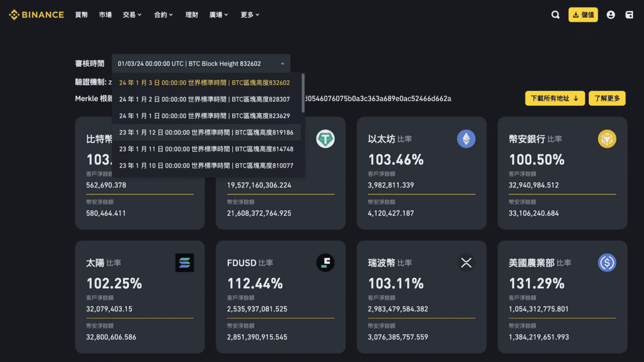Click the 以太坊 card title
Screen dimensions: 644x362
click(382, 139)
